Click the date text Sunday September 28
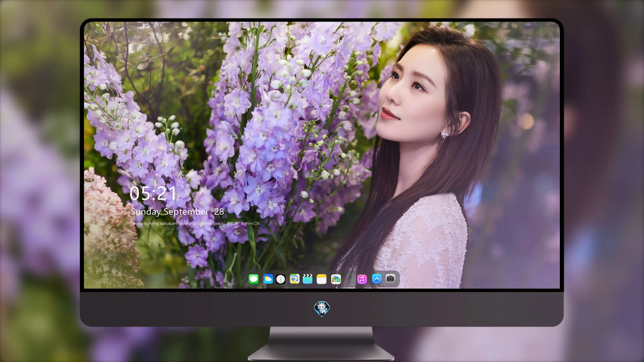Image resolution: width=644 pixels, height=362 pixels. [x=177, y=212]
